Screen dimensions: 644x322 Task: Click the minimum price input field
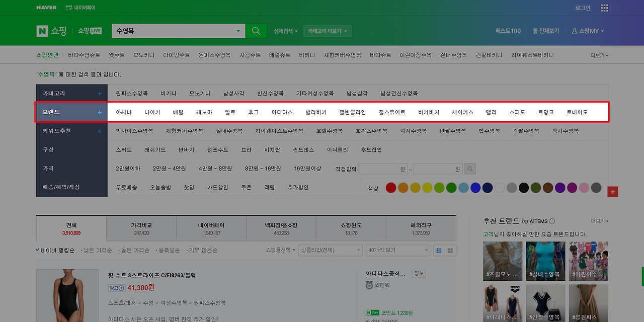(383, 169)
